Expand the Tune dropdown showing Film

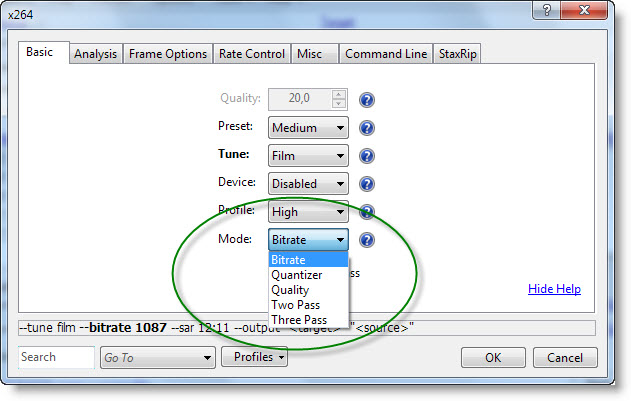tap(308, 156)
